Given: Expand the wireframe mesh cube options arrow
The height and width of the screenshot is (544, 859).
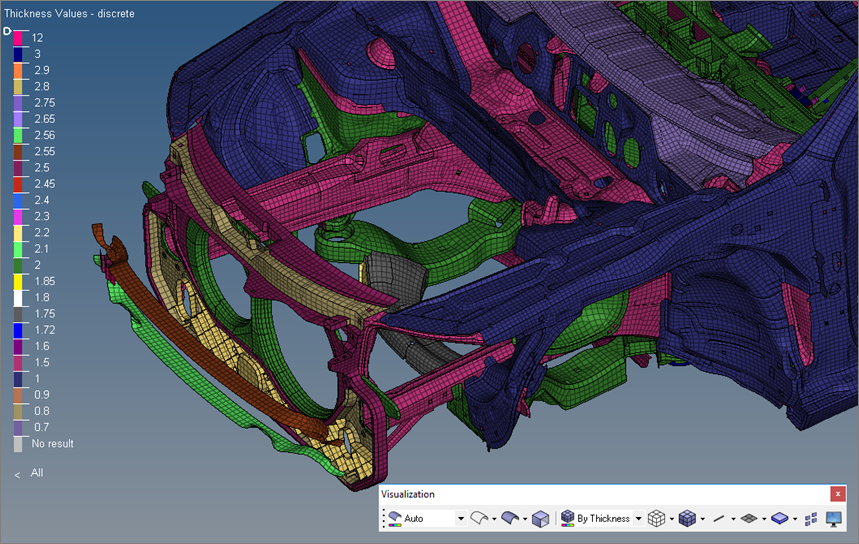Looking at the screenshot, I should [x=671, y=518].
